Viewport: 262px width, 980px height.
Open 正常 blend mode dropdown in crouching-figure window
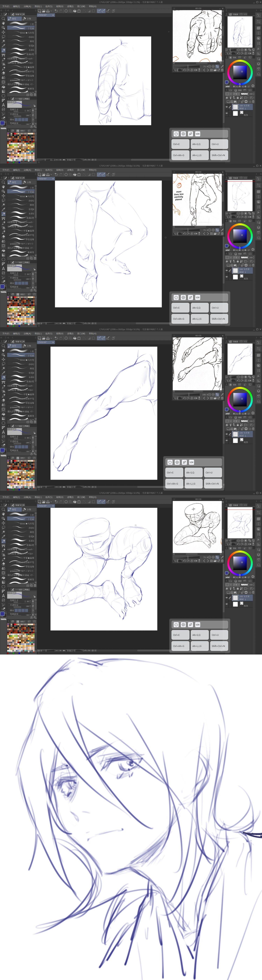(x=236, y=585)
